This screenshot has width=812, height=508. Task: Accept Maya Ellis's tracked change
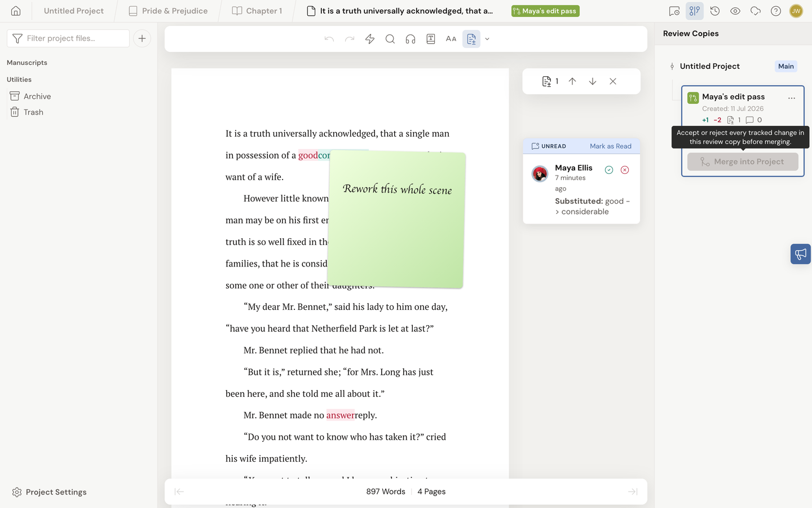click(x=609, y=170)
